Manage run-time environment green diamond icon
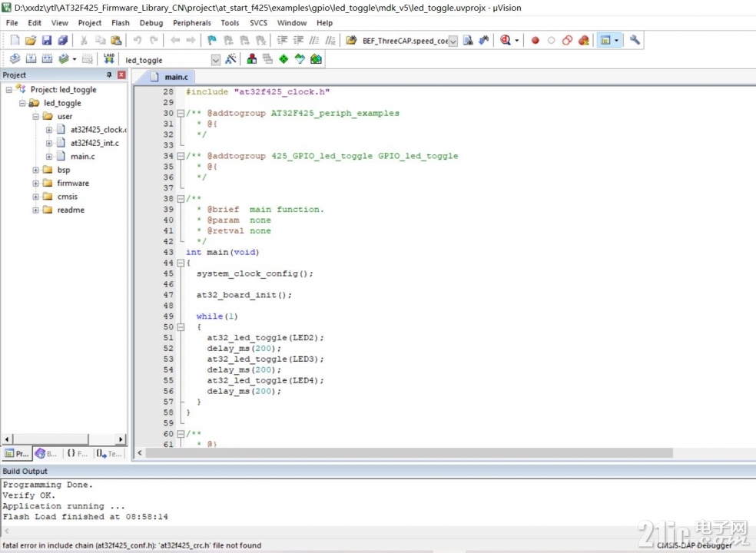The image size is (756, 553). click(x=284, y=59)
